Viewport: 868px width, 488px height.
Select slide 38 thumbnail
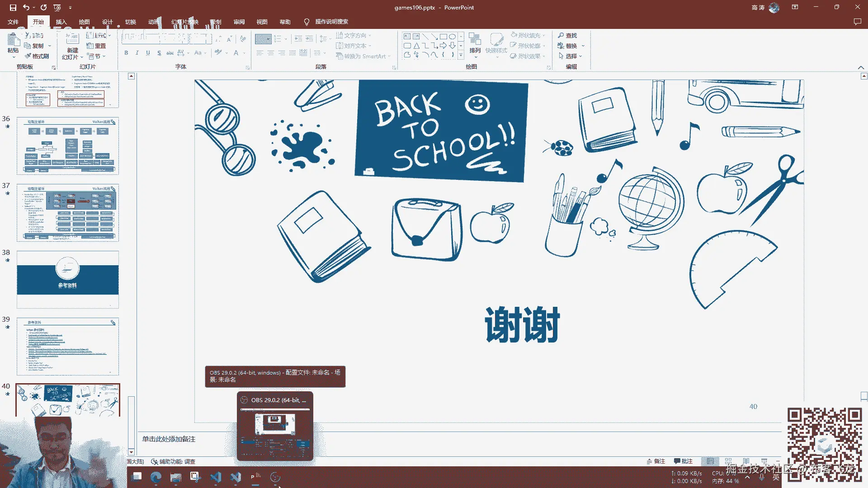(x=68, y=279)
